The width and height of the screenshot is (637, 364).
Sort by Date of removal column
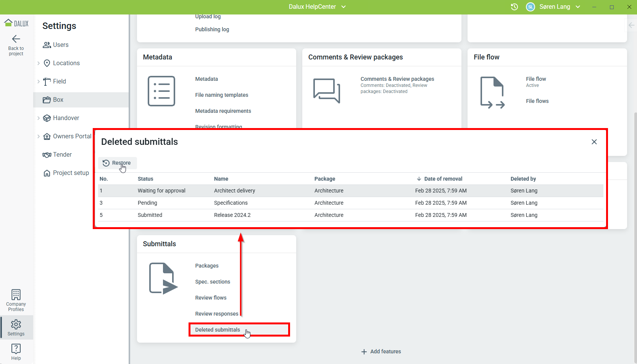click(443, 179)
